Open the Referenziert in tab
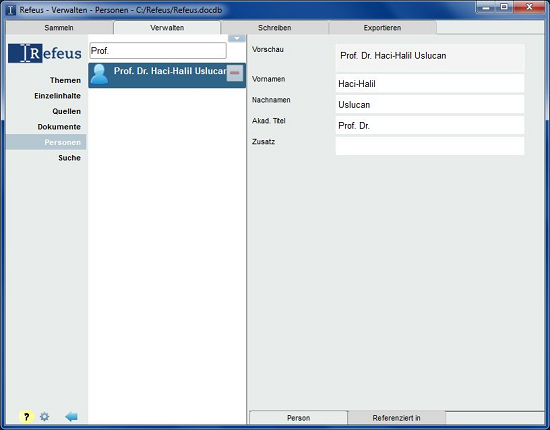Image resolution: width=550 pixels, height=430 pixels. [x=396, y=418]
